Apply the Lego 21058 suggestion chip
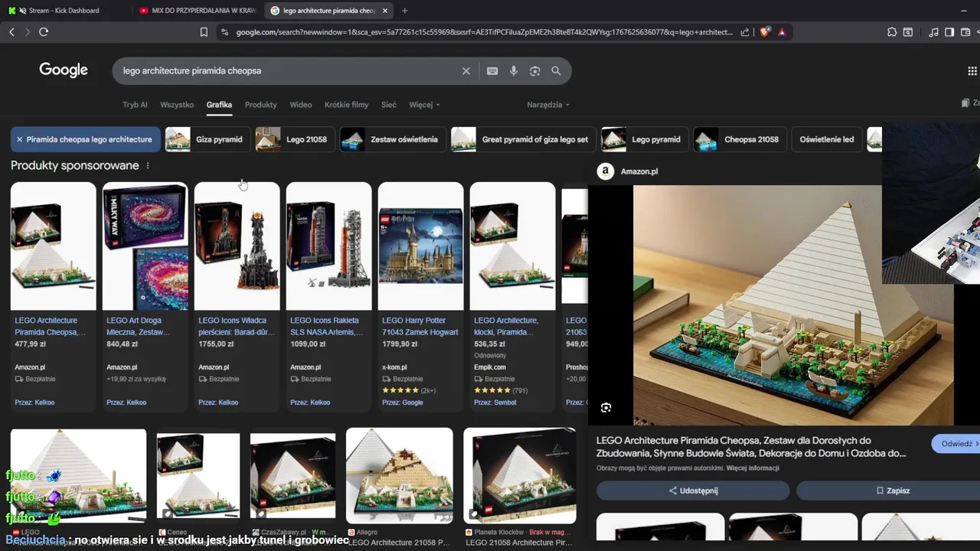 (x=295, y=139)
